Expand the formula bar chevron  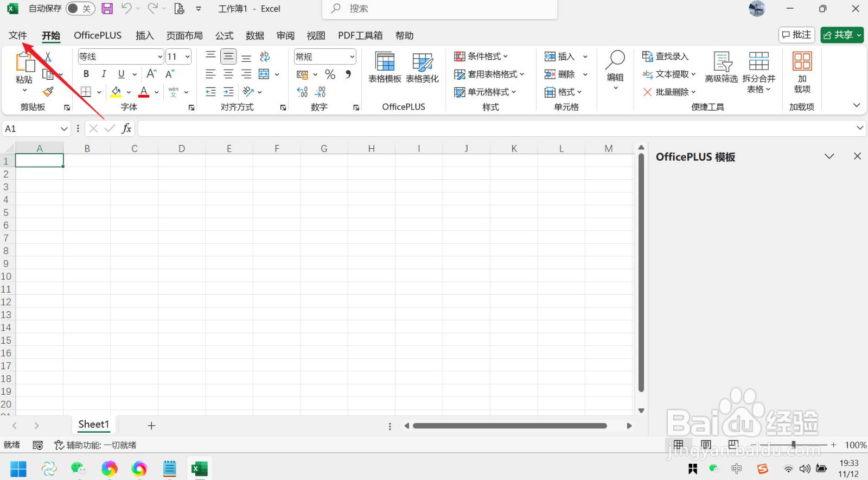coord(860,128)
